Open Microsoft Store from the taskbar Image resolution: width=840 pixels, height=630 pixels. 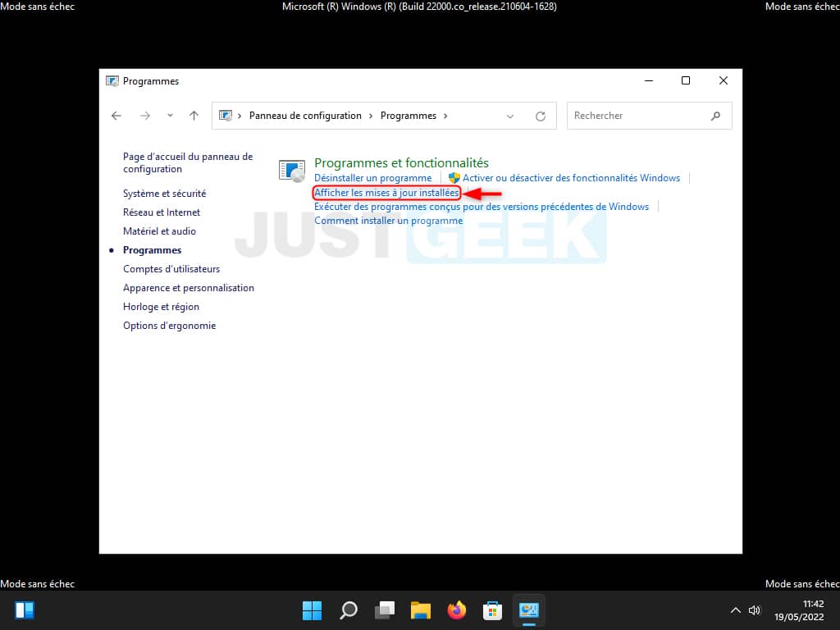click(492, 610)
